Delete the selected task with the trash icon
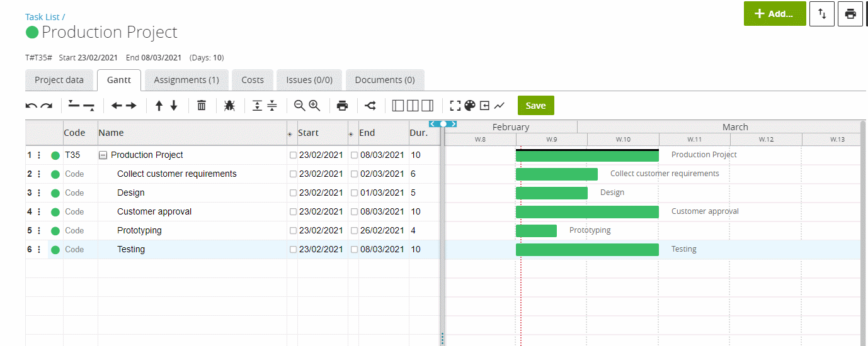Image resolution: width=868 pixels, height=346 pixels. [202, 106]
